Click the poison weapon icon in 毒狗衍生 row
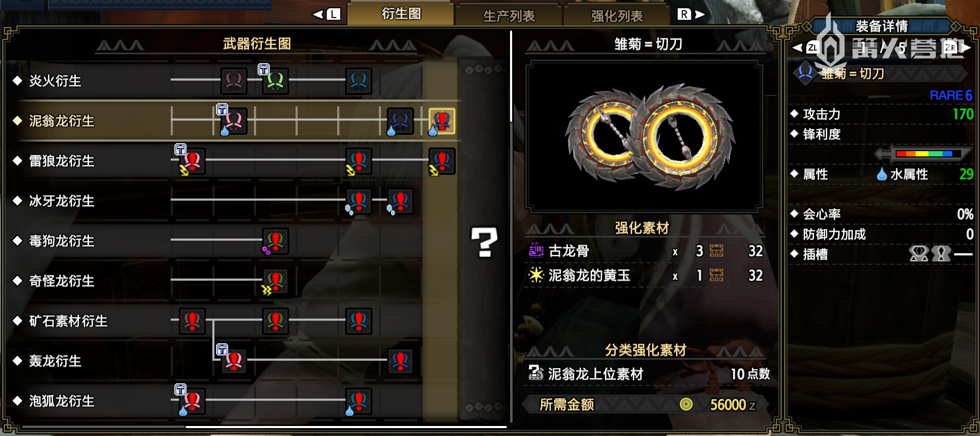This screenshot has height=436, width=980. pos(275,241)
